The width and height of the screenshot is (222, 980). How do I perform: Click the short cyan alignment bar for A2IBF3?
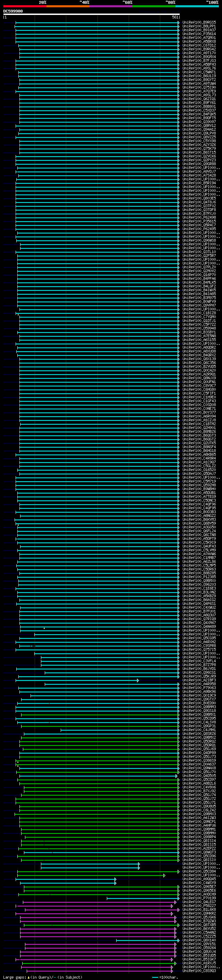click(77, 680)
